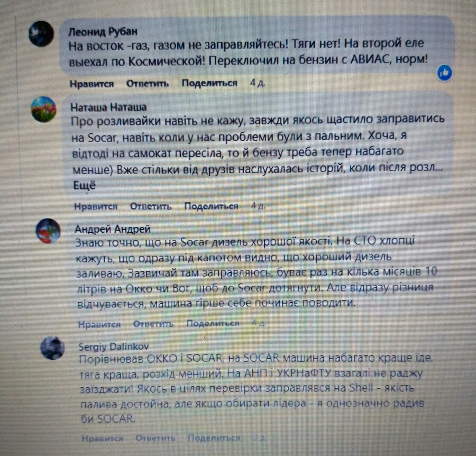Open the Леонид Рубан name link
Viewport: 476px width, 456px height.
103,31
